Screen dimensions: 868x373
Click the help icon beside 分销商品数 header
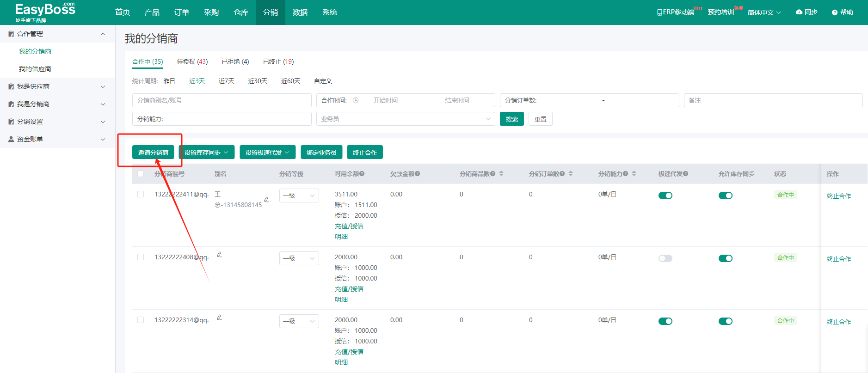(493, 174)
